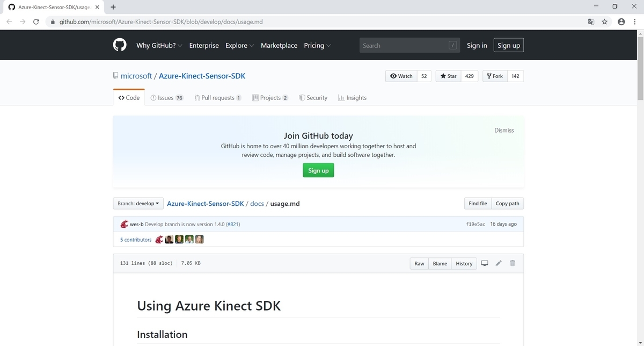Go back with browser back arrow

(x=9, y=22)
